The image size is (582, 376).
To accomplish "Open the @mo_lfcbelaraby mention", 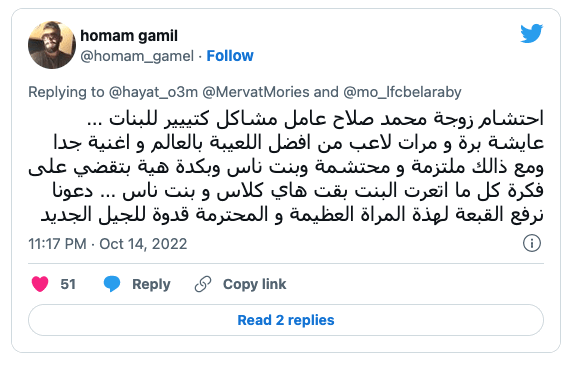I will coord(402,92).
